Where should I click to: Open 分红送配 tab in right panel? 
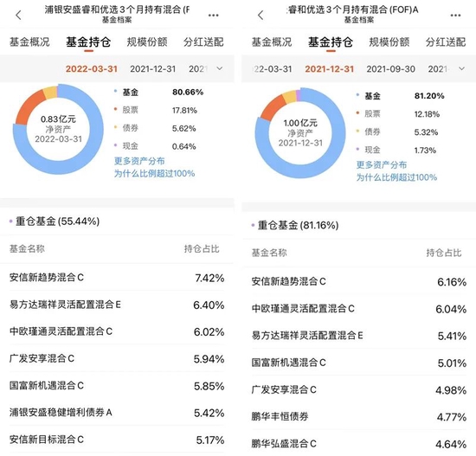coord(446,42)
